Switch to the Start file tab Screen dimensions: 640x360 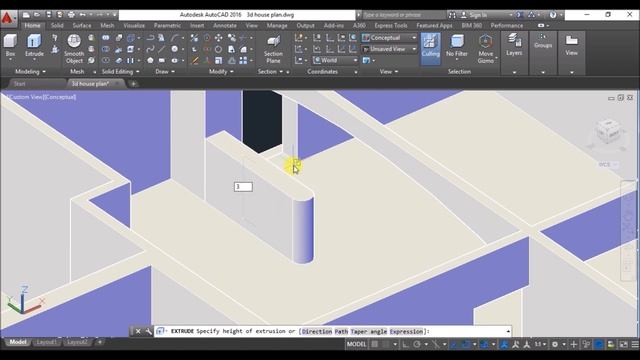(20, 84)
